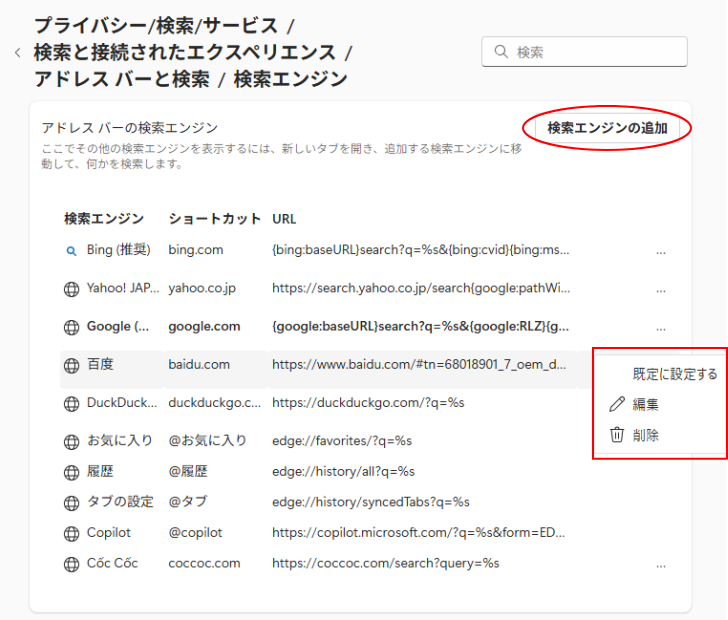Focus the 検索 settings search field
Image resolution: width=728 pixels, height=620 pixels.
pos(585,52)
